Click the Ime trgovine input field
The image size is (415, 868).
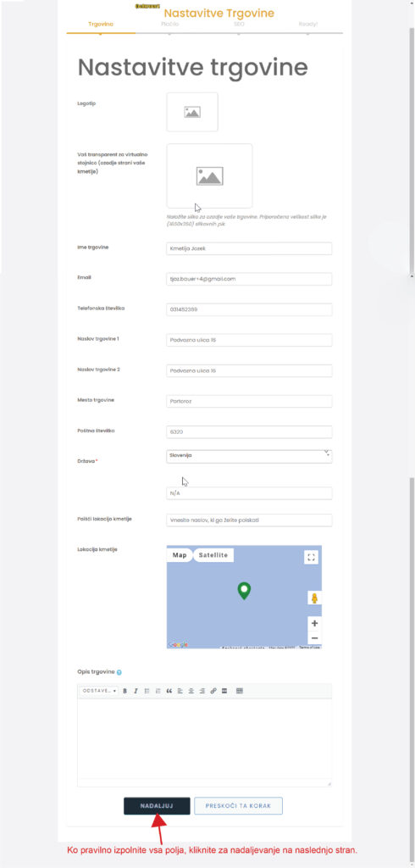pos(249,248)
